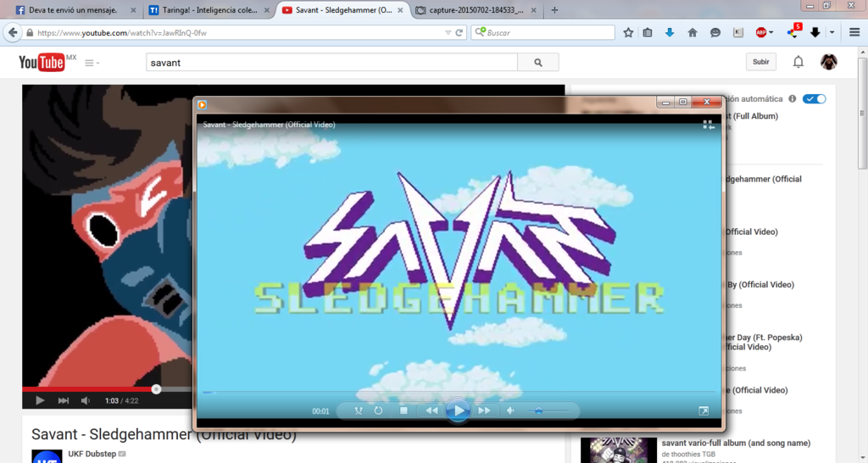
Task: Play the YouTube video
Action: (x=40, y=400)
